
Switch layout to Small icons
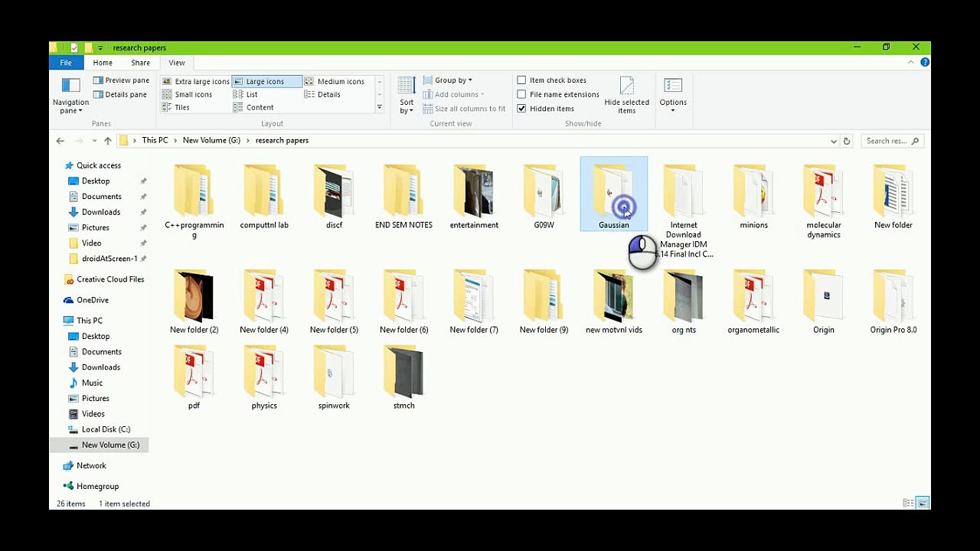click(x=187, y=94)
